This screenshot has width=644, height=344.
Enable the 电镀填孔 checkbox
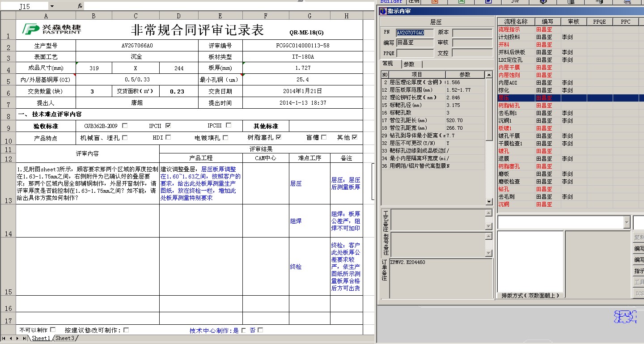coord(225,138)
